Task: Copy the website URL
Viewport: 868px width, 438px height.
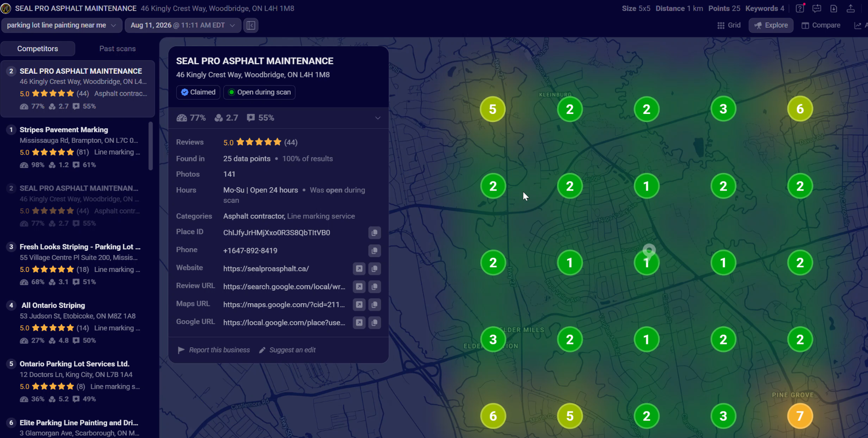Action: pyautogui.click(x=374, y=269)
